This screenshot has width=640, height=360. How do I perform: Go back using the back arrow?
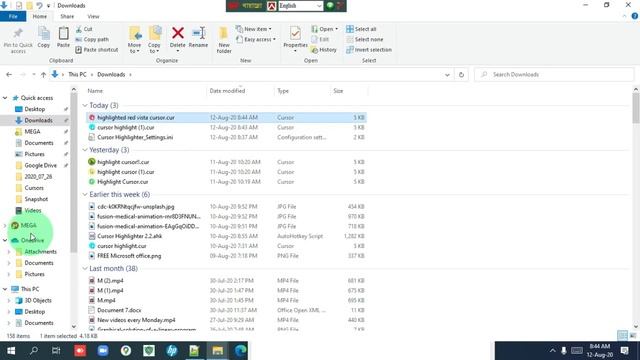[x=9, y=75]
